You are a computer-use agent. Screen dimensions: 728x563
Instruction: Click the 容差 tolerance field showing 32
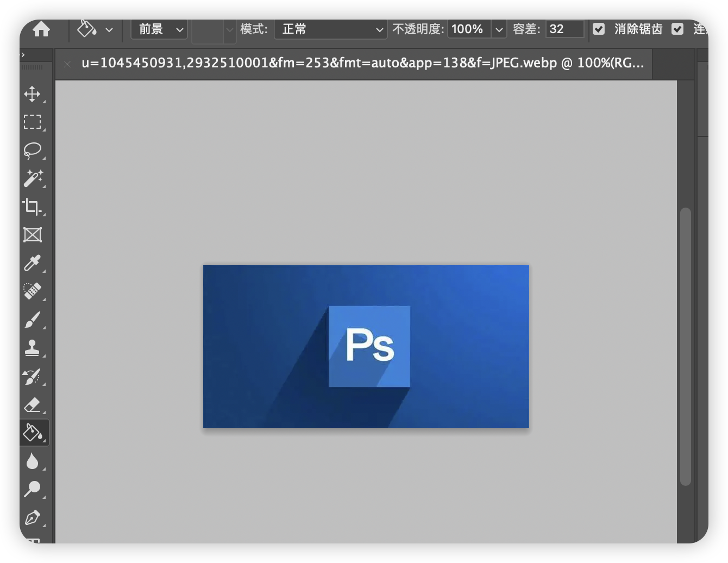[565, 29]
